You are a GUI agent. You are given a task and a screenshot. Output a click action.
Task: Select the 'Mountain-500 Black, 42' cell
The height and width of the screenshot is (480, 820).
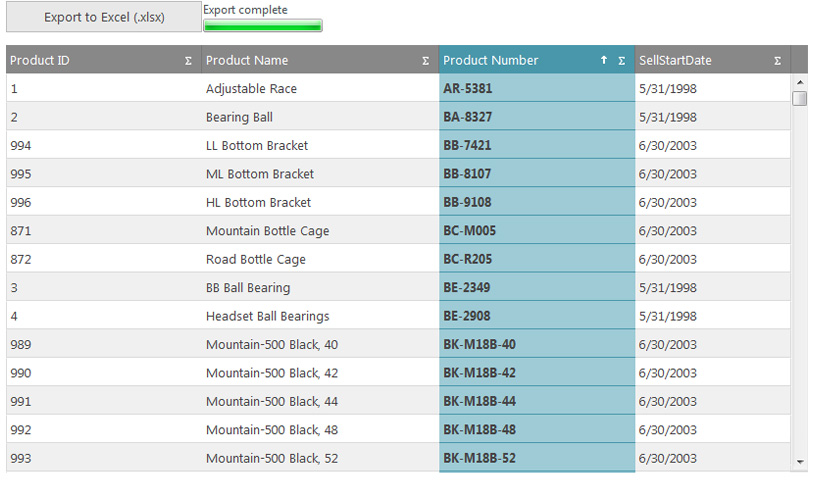(320, 373)
